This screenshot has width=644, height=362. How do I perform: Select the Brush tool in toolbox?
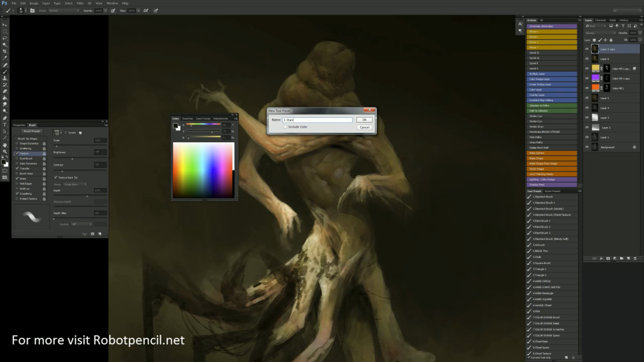[x=5, y=71]
